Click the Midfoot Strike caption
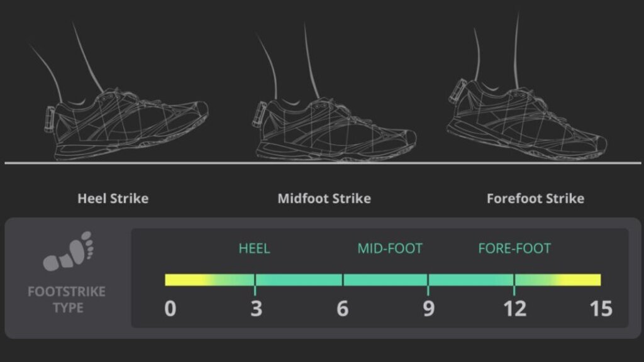The height and width of the screenshot is (362, 644). 324,199
